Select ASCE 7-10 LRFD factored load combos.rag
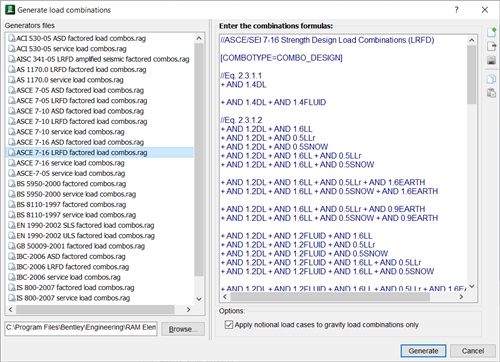The width and height of the screenshot is (500, 362). tap(82, 121)
